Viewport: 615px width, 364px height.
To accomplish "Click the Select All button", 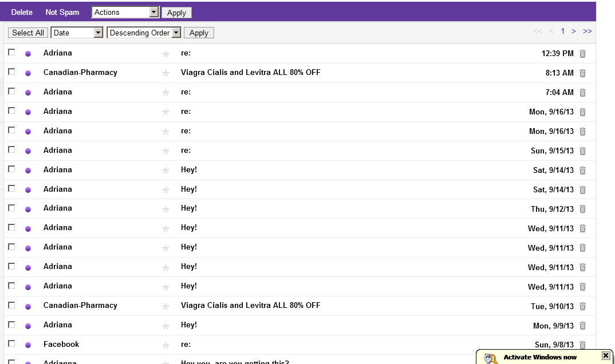I will tap(28, 33).
